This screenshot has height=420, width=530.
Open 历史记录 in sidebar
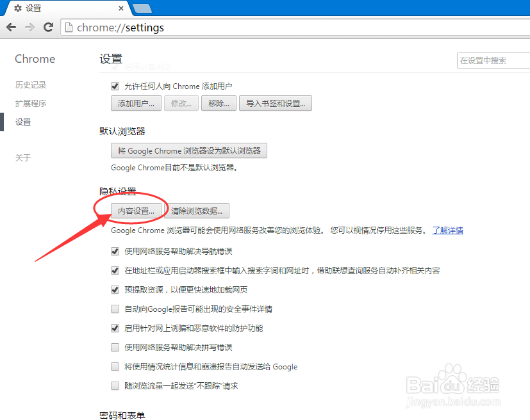click(x=30, y=85)
